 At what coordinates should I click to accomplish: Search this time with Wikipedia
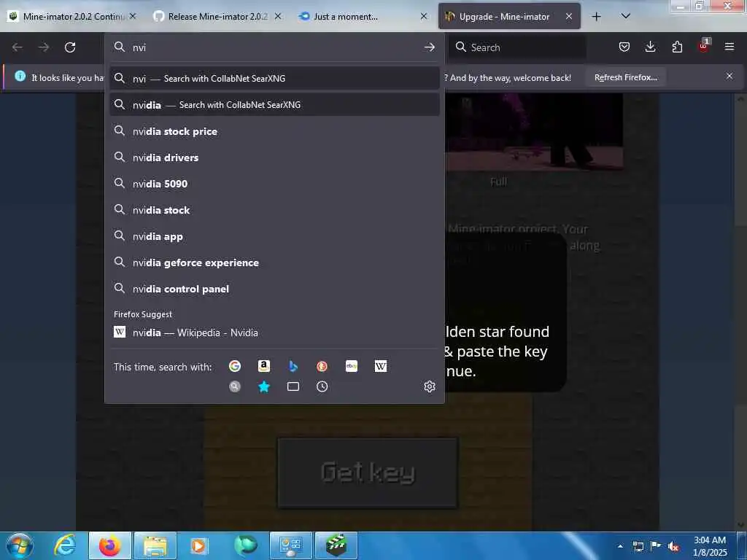(x=381, y=366)
